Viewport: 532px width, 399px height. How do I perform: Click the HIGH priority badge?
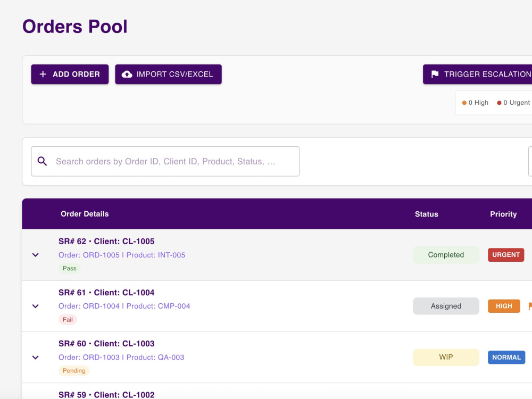(504, 306)
